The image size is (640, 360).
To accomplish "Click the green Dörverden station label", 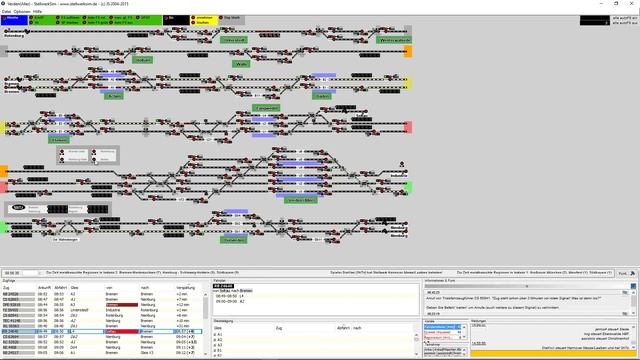I will [x=233, y=240].
